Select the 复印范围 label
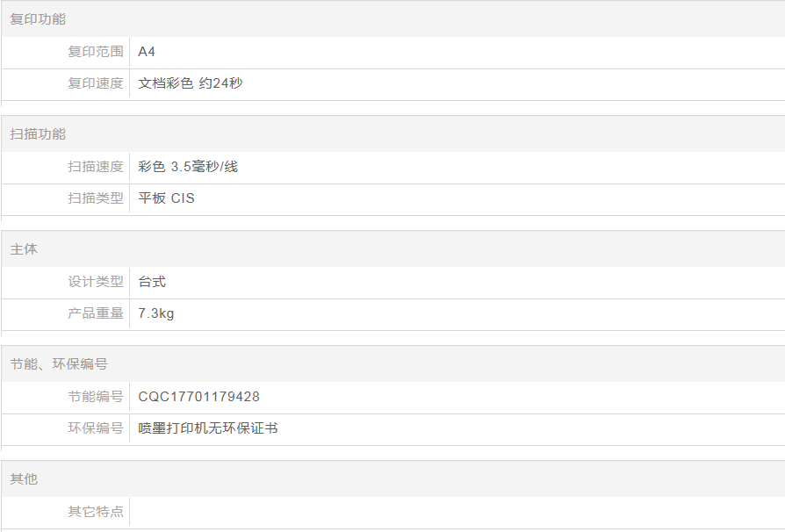This screenshot has height=532, width=785. coord(96,52)
